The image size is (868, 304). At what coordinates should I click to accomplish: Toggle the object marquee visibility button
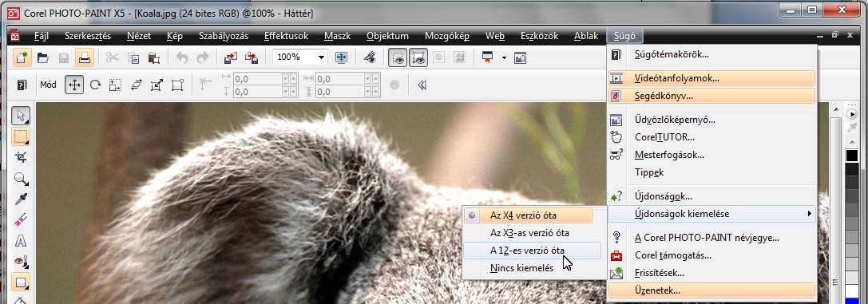418,57
